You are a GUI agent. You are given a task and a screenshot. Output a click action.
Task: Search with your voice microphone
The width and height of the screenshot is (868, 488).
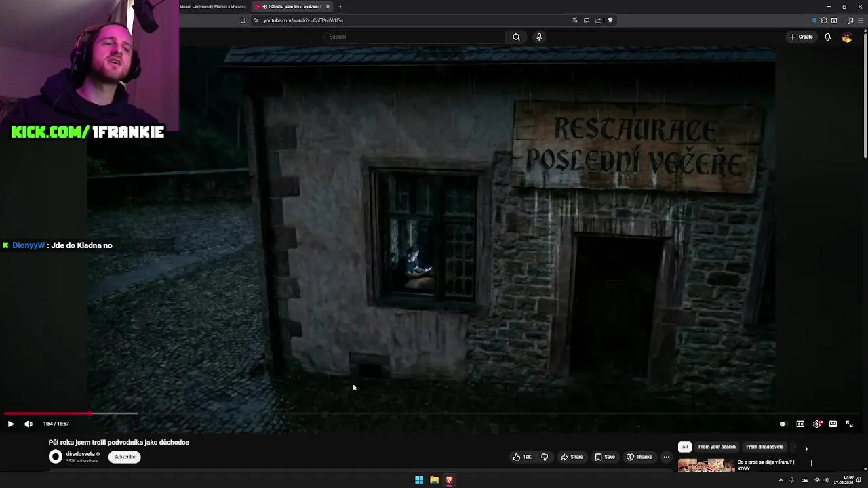point(539,37)
